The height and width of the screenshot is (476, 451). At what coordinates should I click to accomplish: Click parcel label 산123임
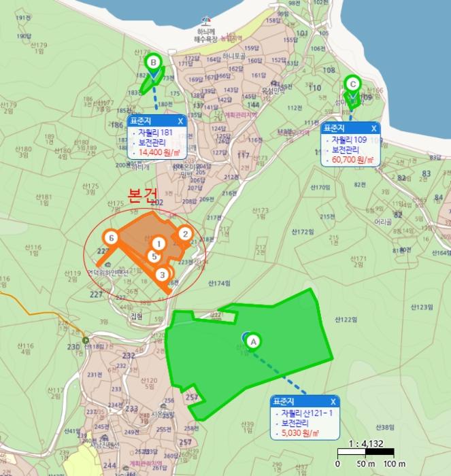click(422, 307)
